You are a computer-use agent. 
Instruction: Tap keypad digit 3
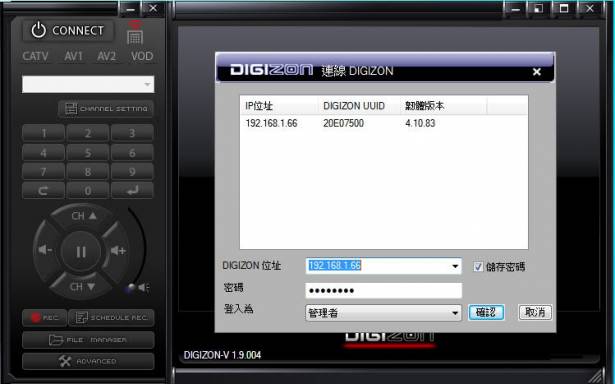132,133
